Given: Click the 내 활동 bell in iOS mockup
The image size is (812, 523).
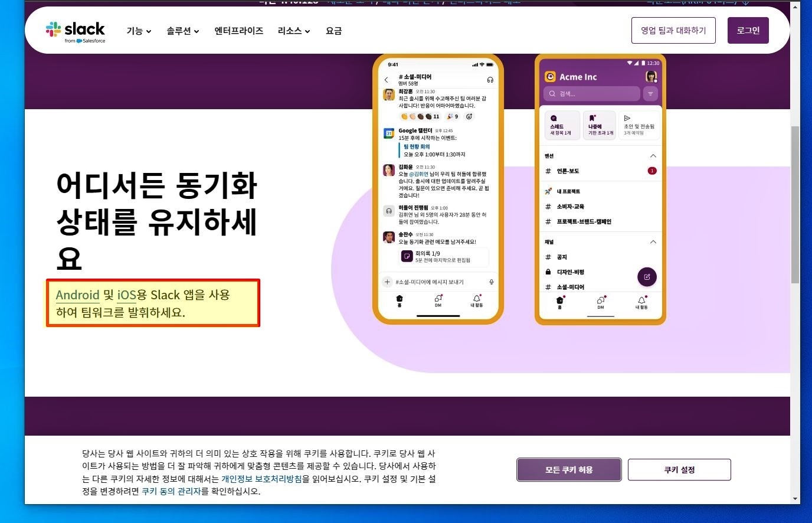Looking at the screenshot, I should [476, 301].
